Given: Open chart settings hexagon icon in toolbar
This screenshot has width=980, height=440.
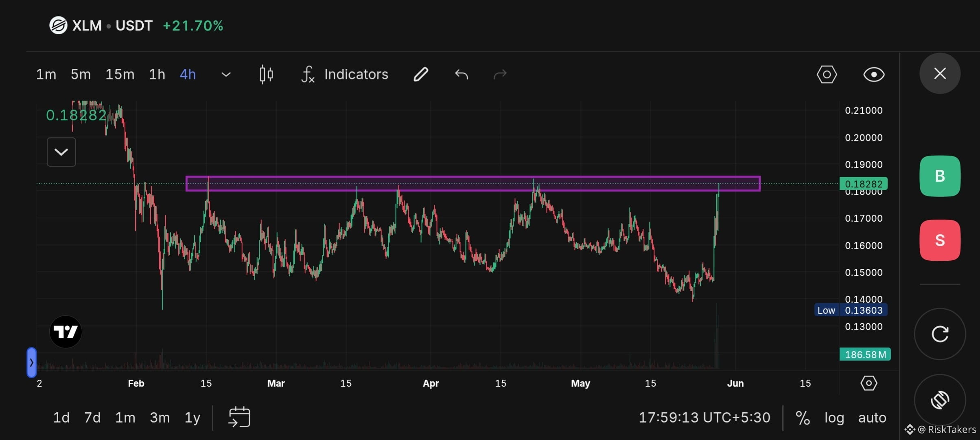Looking at the screenshot, I should [827, 75].
